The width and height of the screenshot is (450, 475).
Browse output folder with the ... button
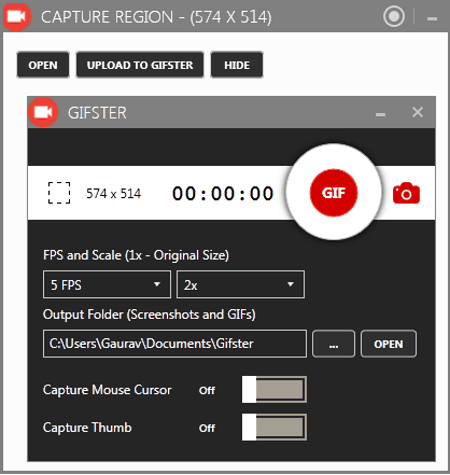pos(333,344)
